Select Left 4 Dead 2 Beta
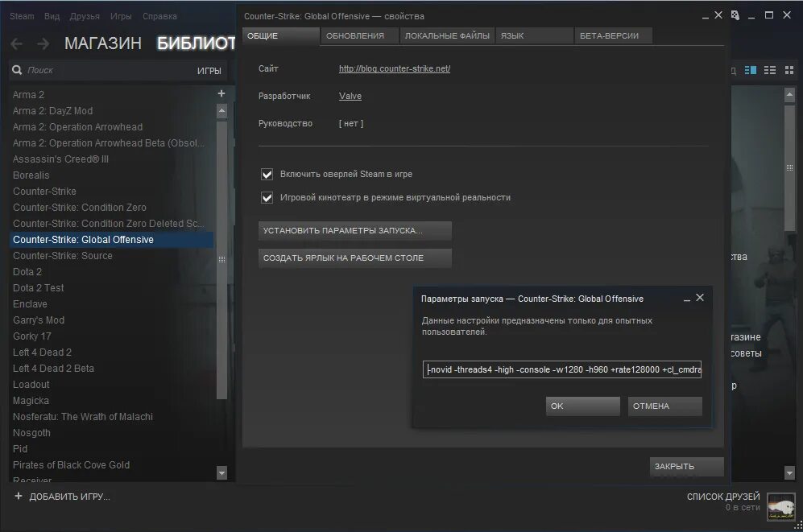Image resolution: width=803 pixels, height=532 pixels. (x=53, y=369)
